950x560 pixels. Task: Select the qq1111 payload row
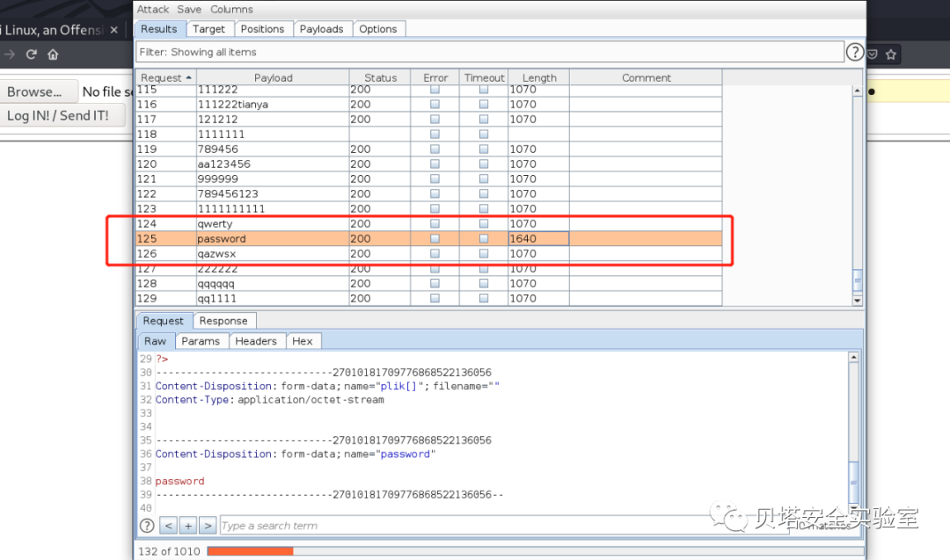[429, 299]
